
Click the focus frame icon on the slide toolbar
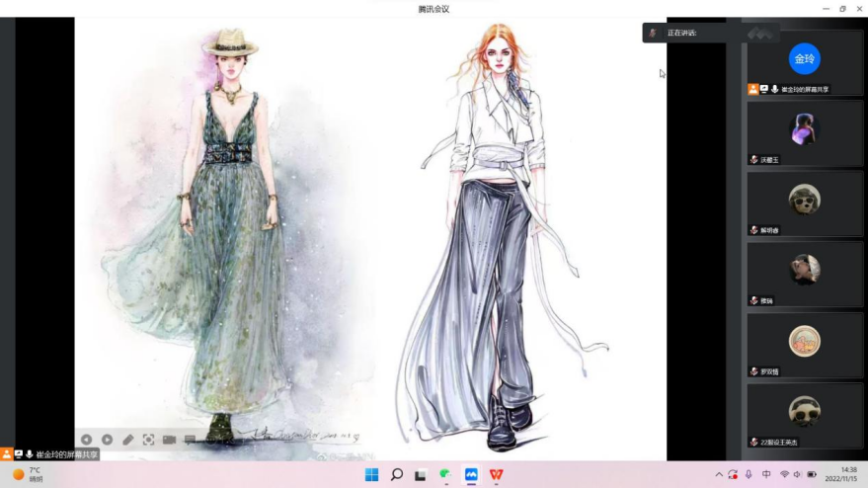[x=148, y=440]
